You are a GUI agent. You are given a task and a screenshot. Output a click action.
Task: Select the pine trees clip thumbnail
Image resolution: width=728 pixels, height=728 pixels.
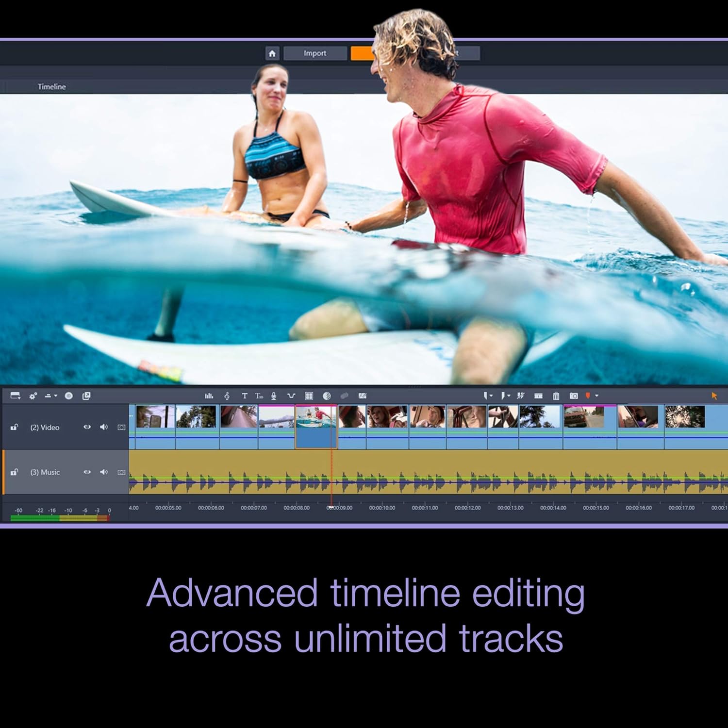coord(196,417)
